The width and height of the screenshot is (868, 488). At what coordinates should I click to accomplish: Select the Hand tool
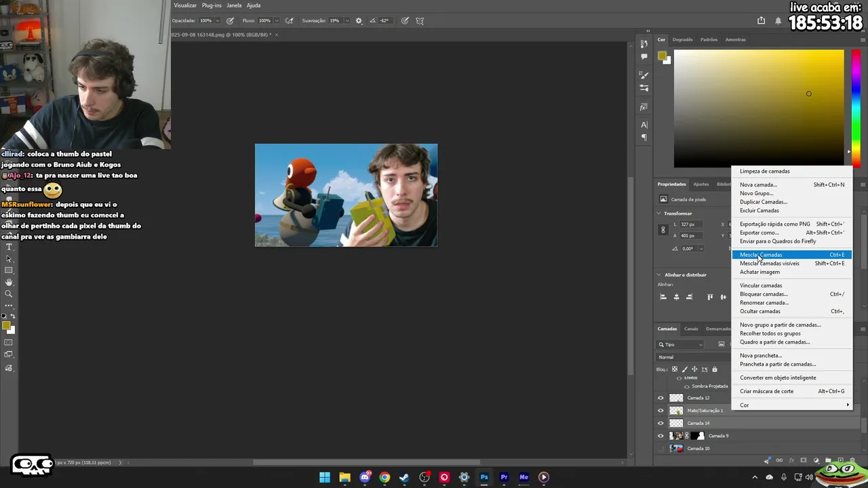tap(9, 282)
